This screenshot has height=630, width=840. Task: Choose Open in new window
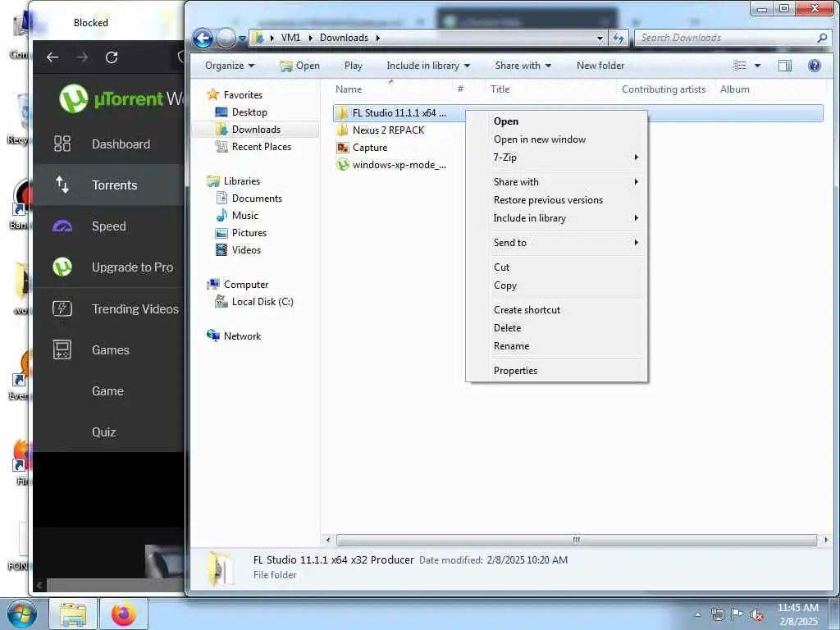pos(540,139)
